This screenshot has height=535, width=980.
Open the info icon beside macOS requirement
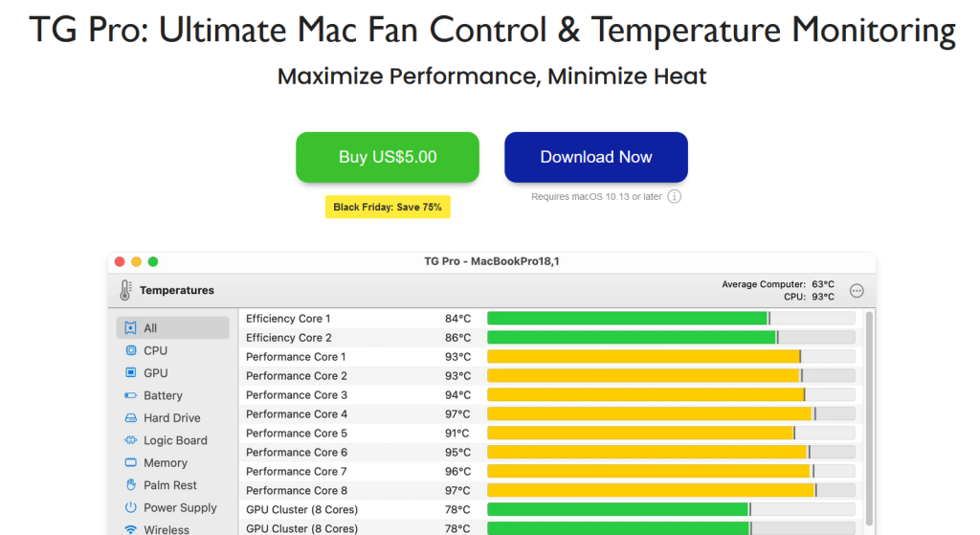tap(674, 197)
